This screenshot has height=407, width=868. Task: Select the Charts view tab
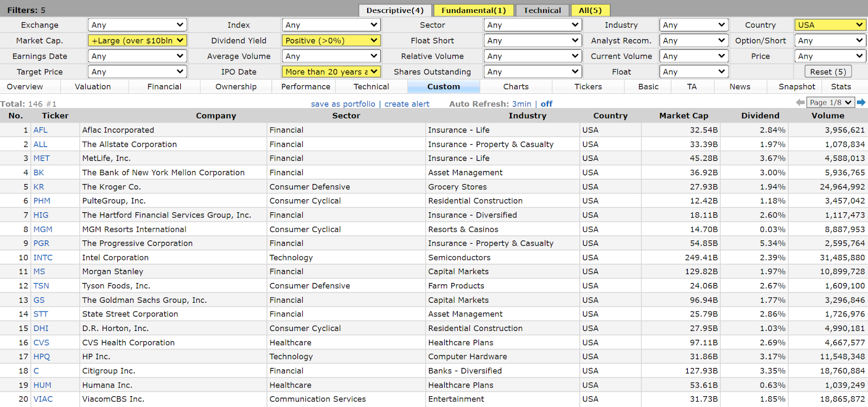tap(516, 87)
